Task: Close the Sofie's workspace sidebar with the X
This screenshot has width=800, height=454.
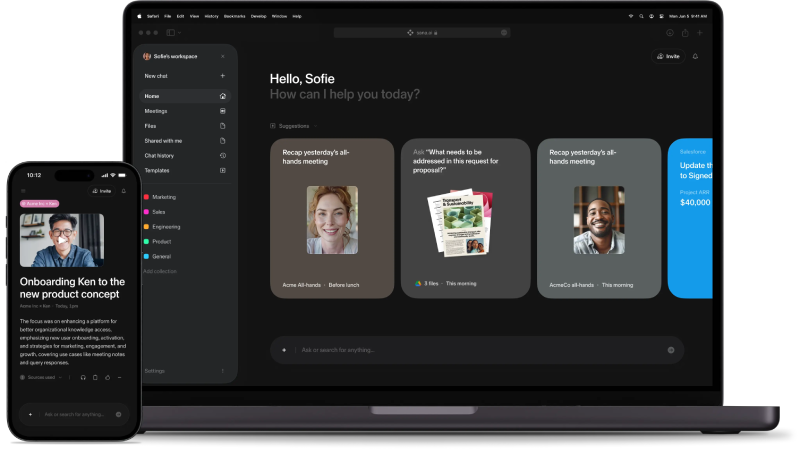Action: [222, 56]
